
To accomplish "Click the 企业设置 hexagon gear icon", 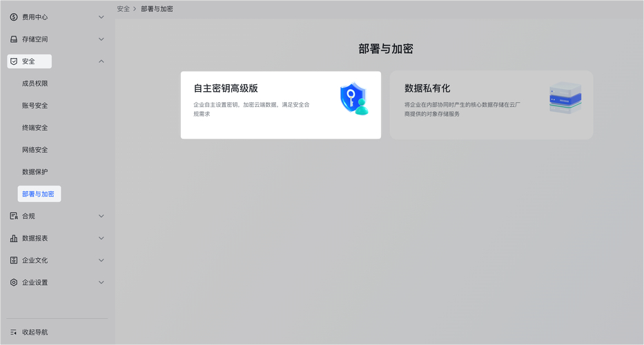I will (x=14, y=283).
